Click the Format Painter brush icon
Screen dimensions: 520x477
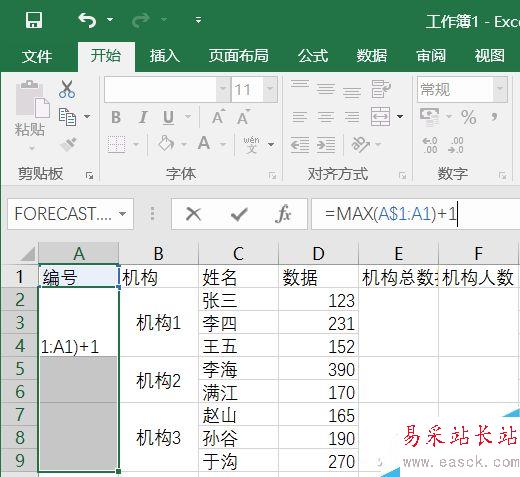pos(68,144)
